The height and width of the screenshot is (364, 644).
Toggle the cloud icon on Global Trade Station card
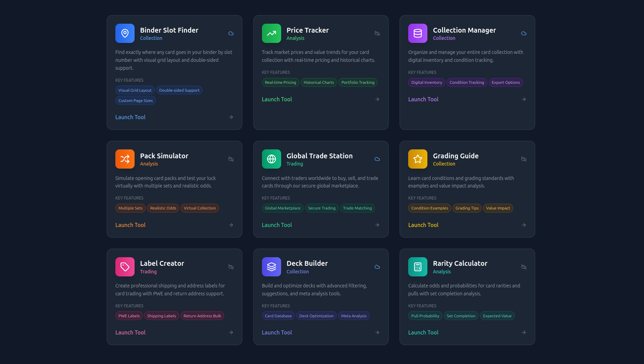(x=377, y=159)
